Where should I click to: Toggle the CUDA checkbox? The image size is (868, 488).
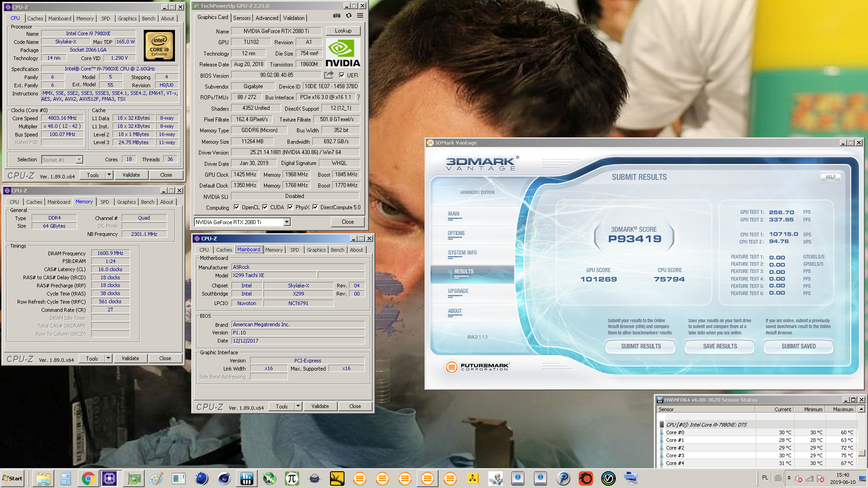coord(265,207)
